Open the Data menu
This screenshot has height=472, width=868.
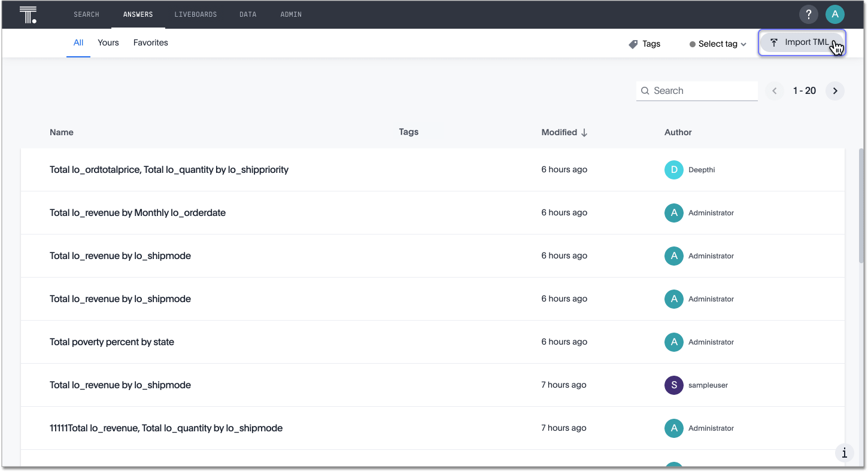pos(248,14)
